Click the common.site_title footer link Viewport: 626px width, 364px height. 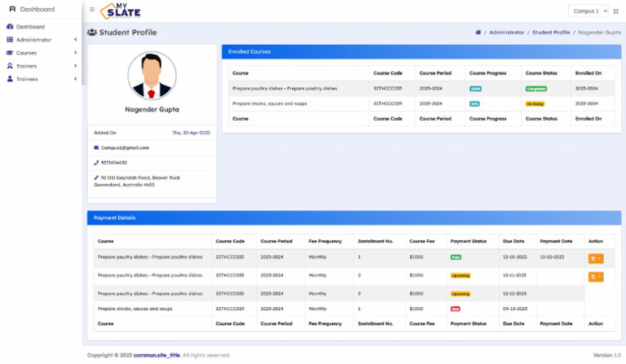(156, 355)
